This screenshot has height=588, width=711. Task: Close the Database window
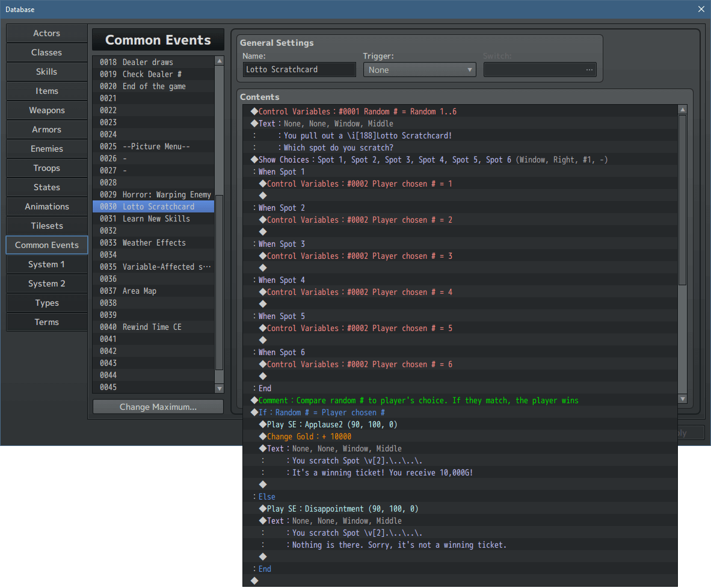[701, 9]
